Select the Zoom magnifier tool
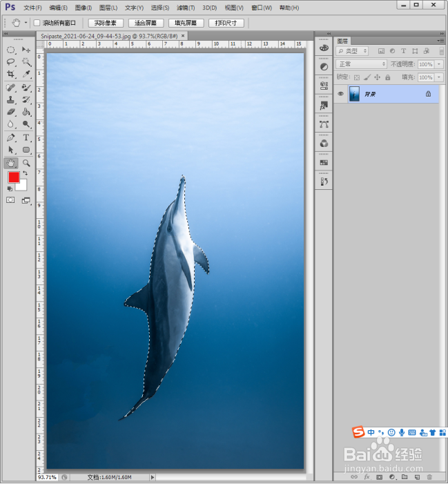This screenshot has width=448, height=484. tap(26, 163)
